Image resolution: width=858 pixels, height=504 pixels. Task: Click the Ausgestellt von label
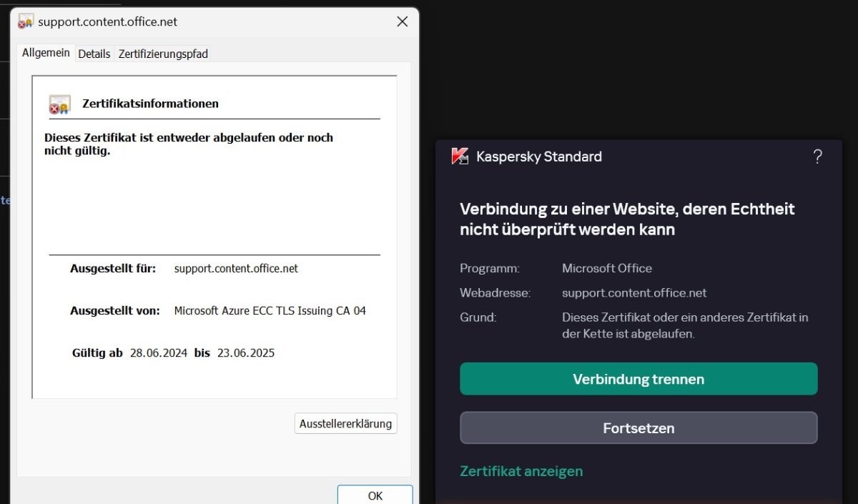pyautogui.click(x=114, y=311)
